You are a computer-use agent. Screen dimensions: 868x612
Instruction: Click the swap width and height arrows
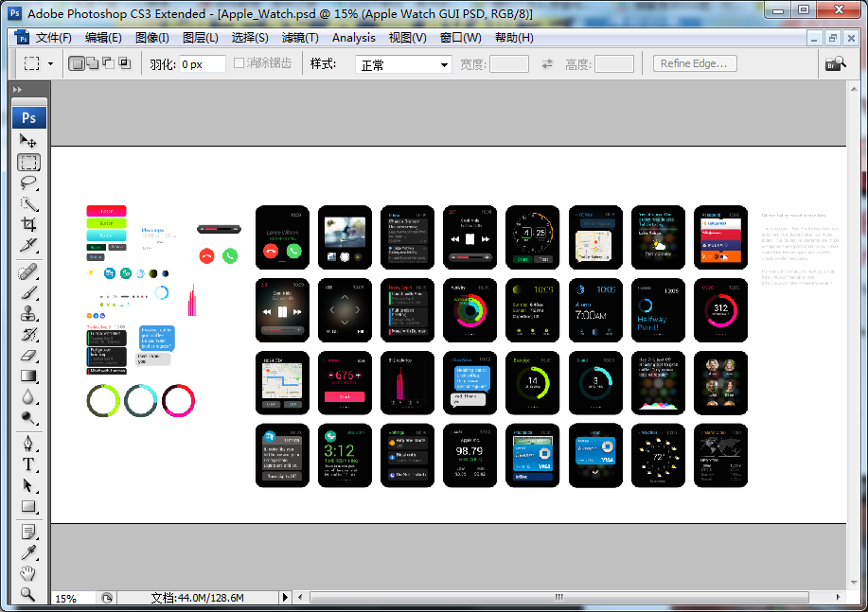point(547,64)
